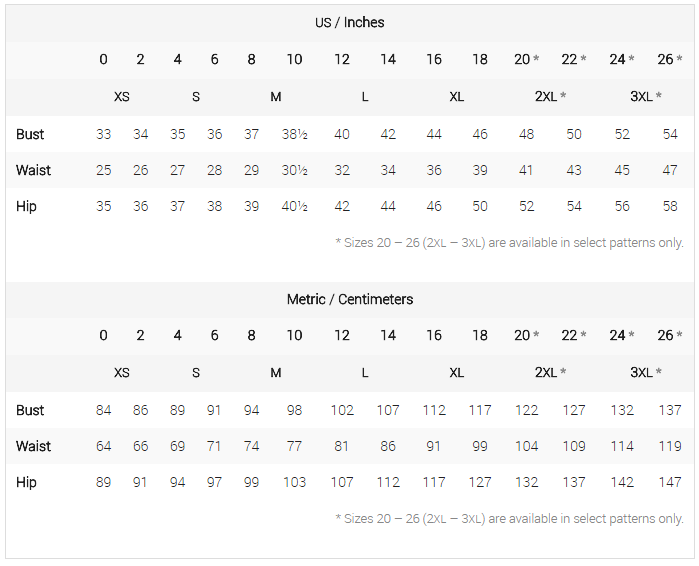Screen dimensions: 699x566
Task: Click the 119 waist value in centimeters
Action: click(669, 446)
